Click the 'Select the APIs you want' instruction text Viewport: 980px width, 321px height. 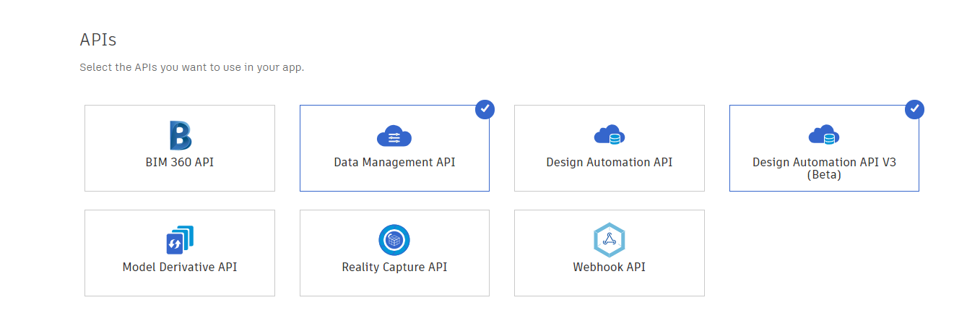click(192, 68)
